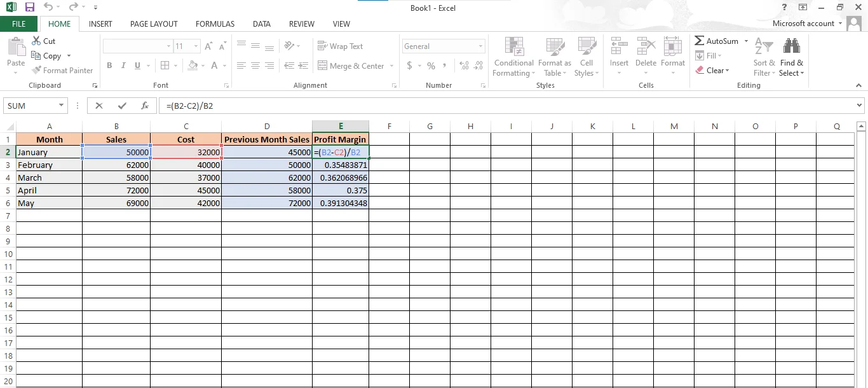
Task: Open Font dialog launcher
Action: click(x=226, y=85)
